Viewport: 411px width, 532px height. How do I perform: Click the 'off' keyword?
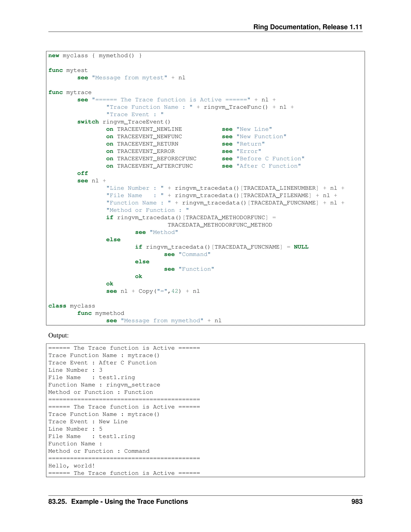pos(82,173)
